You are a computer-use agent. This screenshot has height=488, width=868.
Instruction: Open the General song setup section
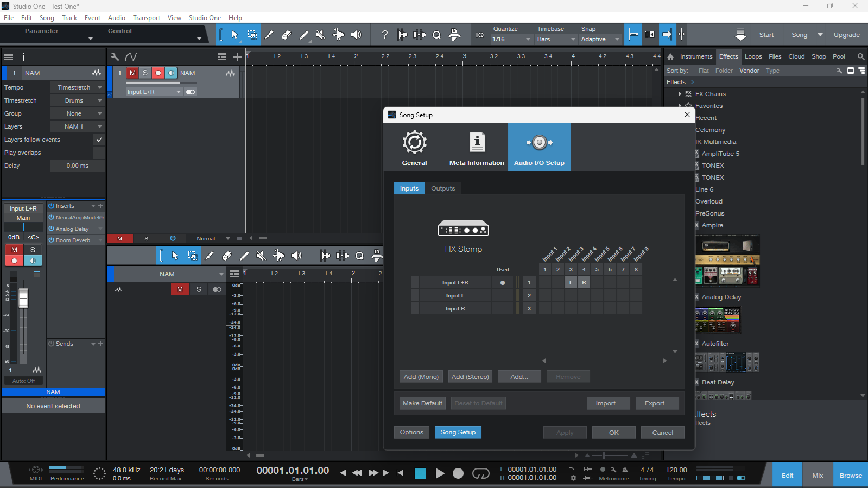coord(414,148)
